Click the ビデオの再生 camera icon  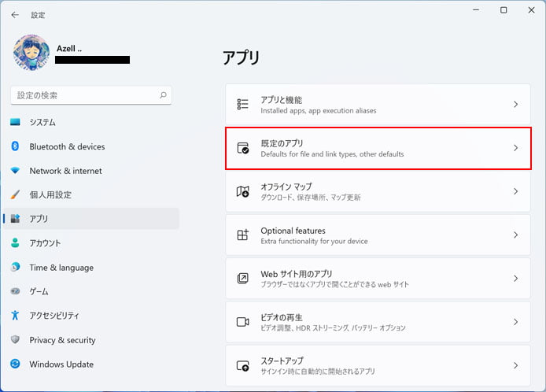[242, 322]
